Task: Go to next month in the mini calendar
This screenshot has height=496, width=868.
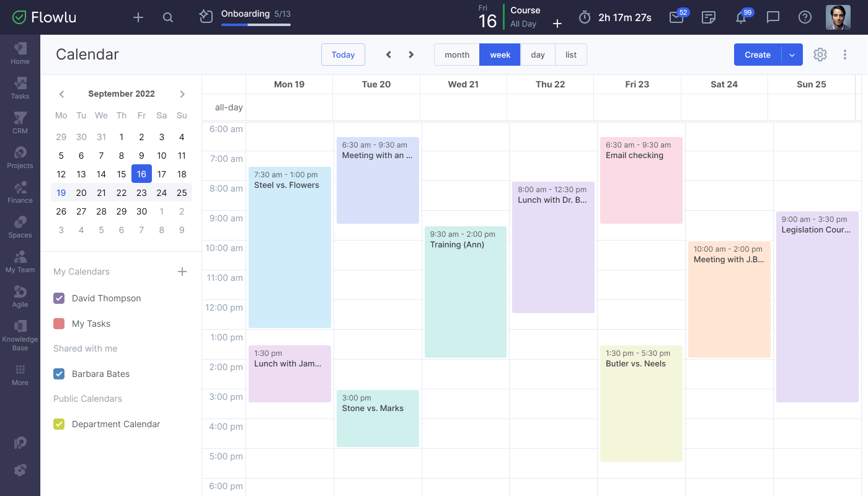Action: click(x=182, y=94)
